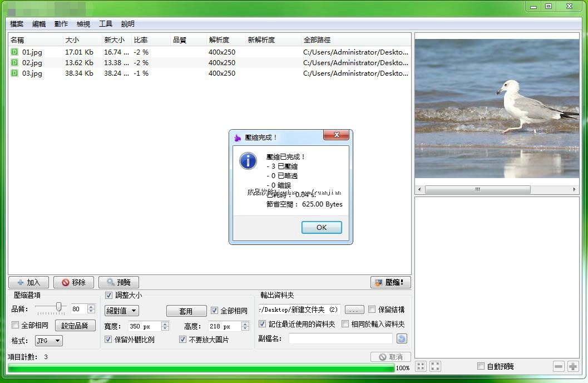Viewport: 588px width, 383px height.
Task: Click the zoom in plus icon
Action: [x=572, y=366]
